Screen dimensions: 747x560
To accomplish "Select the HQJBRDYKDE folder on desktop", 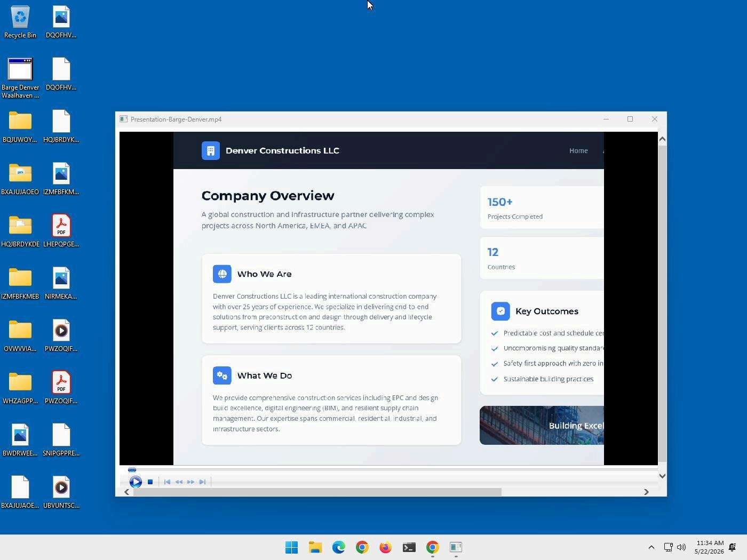I will (20, 231).
